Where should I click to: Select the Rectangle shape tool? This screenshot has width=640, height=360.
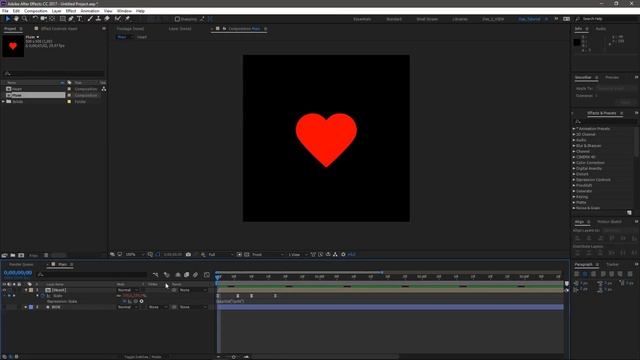[x=62, y=19]
